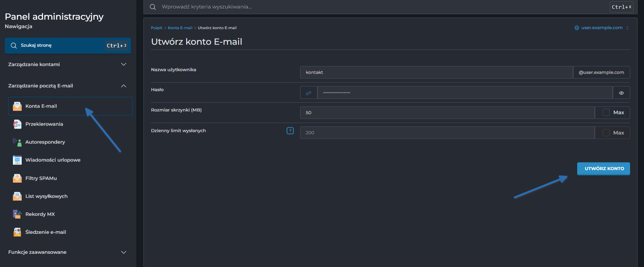The width and height of the screenshot is (644, 267).
Task: Enable Max checkbox for Rozmiar skrzynki
Action: click(606, 113)
